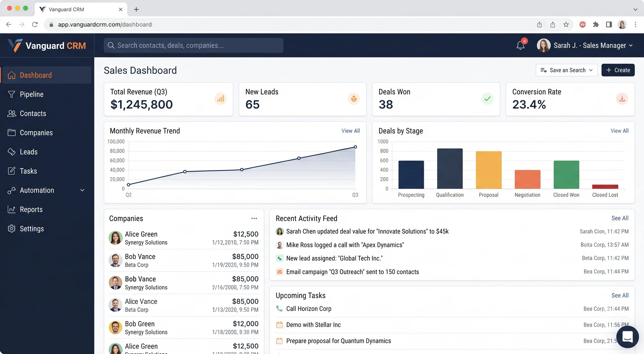Click View All on Deals by Stage
The height and width of the screenshot is (354, 644).
click(619, 131)
